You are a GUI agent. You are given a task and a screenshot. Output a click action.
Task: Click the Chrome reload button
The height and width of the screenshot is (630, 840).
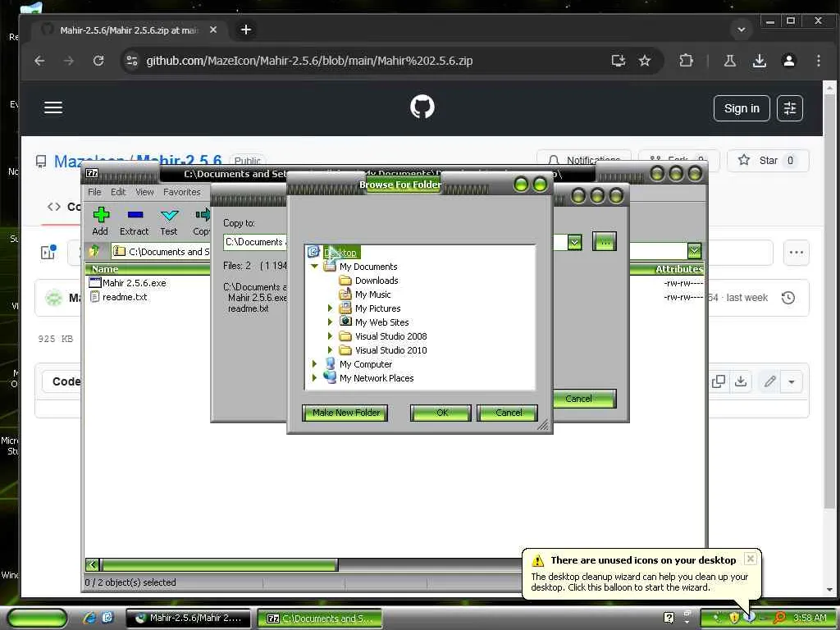click(x=98, y=61)
